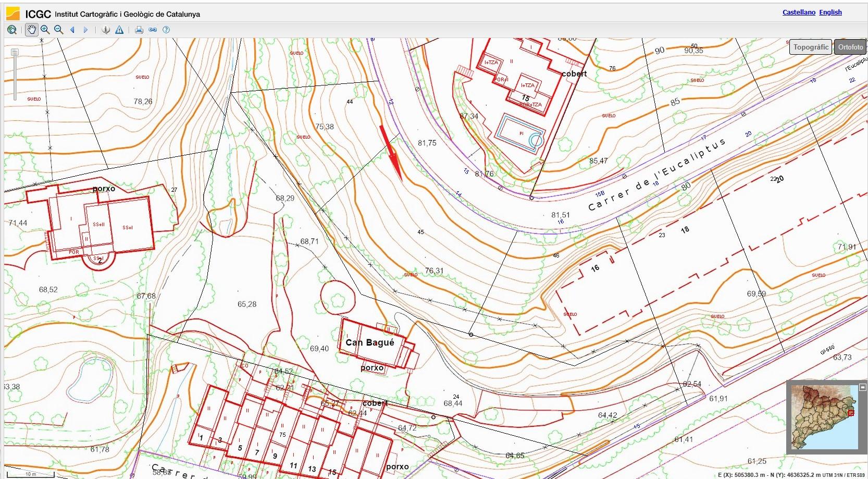Get map link via chain icon
Viewport: 868px width, 479px height.
(x=153, y=30)
